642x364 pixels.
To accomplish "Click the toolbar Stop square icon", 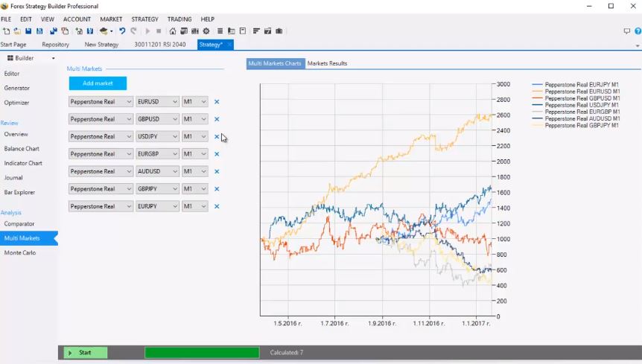I will (159, 31).
